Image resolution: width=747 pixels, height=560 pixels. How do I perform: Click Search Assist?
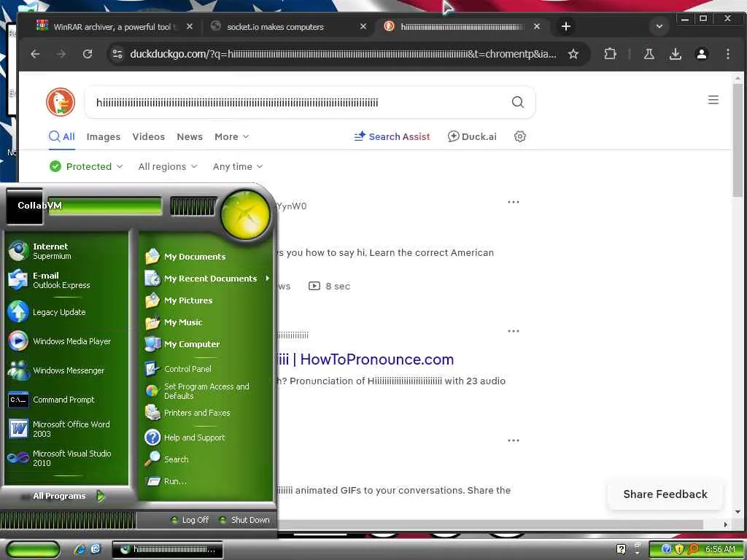392,136
